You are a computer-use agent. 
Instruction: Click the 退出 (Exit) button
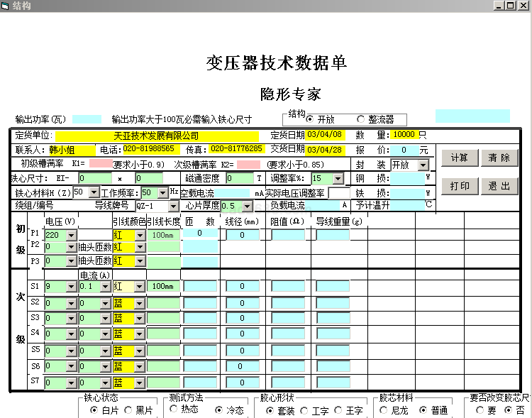click(499, 186)
